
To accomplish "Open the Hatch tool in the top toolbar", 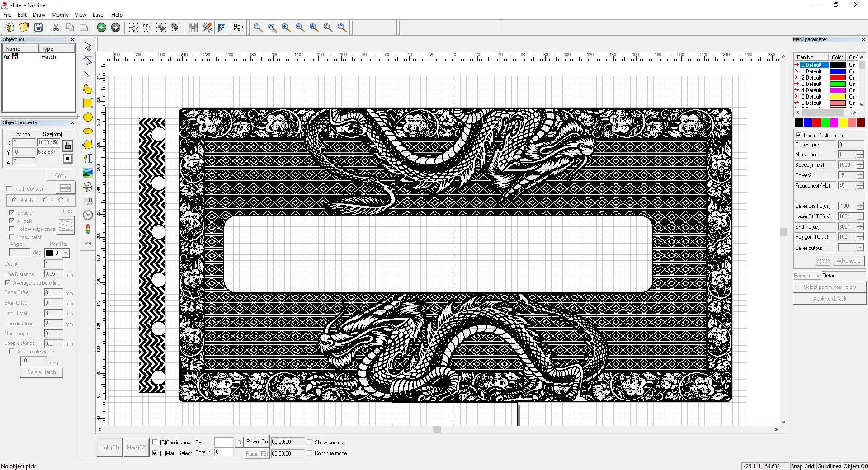I will coord(193,28).
